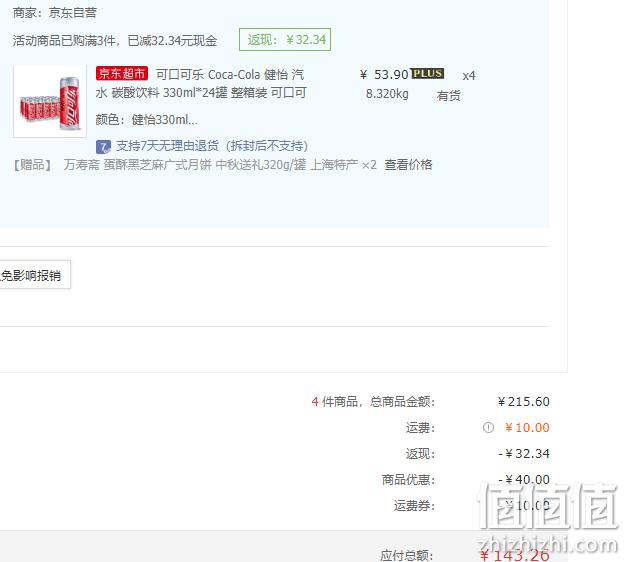Select the 商品优惠 -¥40.00 amount
Screen dimensions: 627x562
(524, 479)
